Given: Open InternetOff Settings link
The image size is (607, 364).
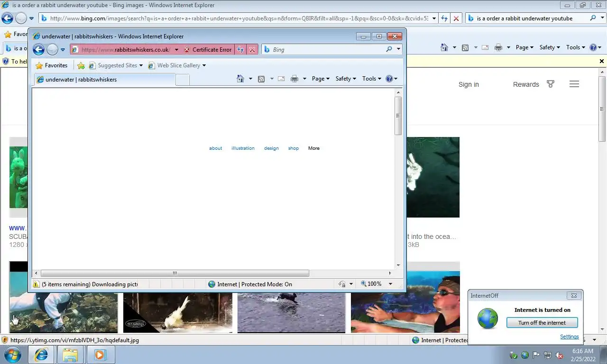Looking at the screenshot, I should coord(569,337).
